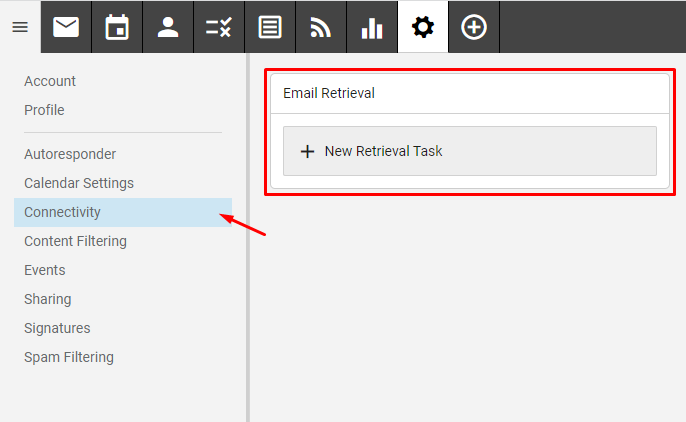686x422 pixels.
Task: Open Signatures settings
Action: [57, 328]
